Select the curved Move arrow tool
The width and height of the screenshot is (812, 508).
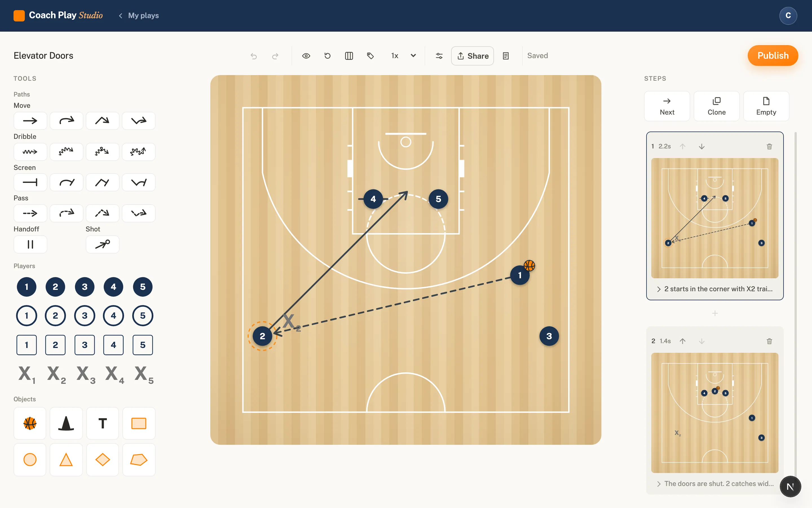tap(67, 121)
